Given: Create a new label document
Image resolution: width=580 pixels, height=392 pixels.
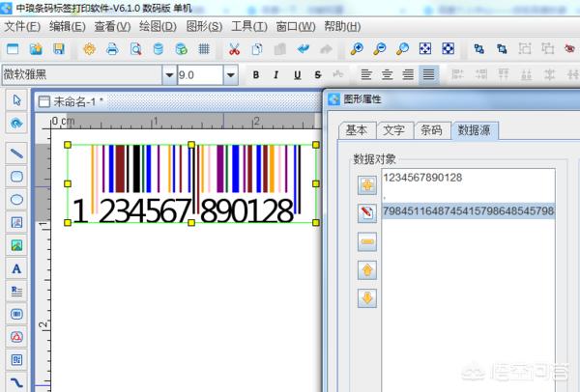Looking at the screenshot, I should point(13,49).
